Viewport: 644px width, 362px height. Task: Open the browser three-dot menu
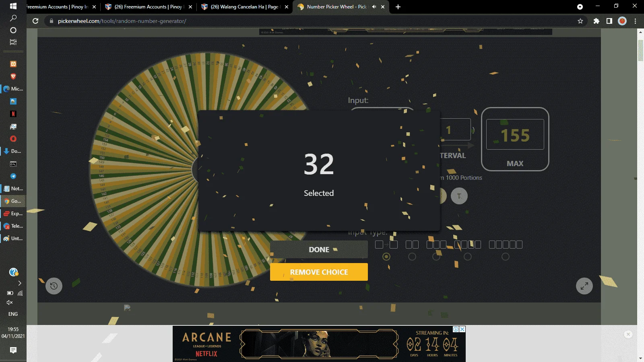(636, 21)
